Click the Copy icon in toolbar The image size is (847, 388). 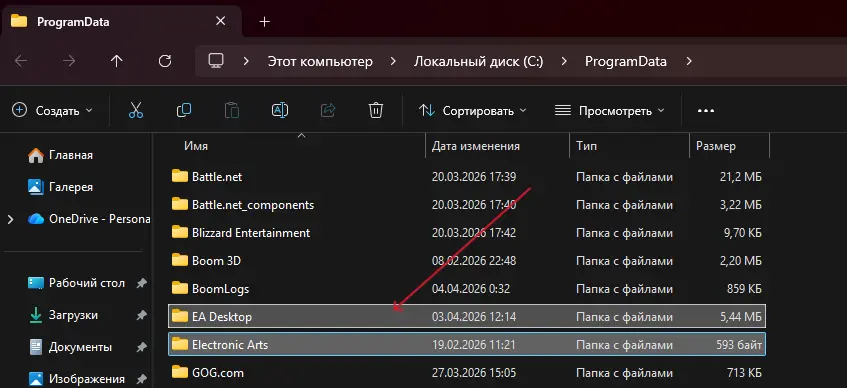(184, 111)
